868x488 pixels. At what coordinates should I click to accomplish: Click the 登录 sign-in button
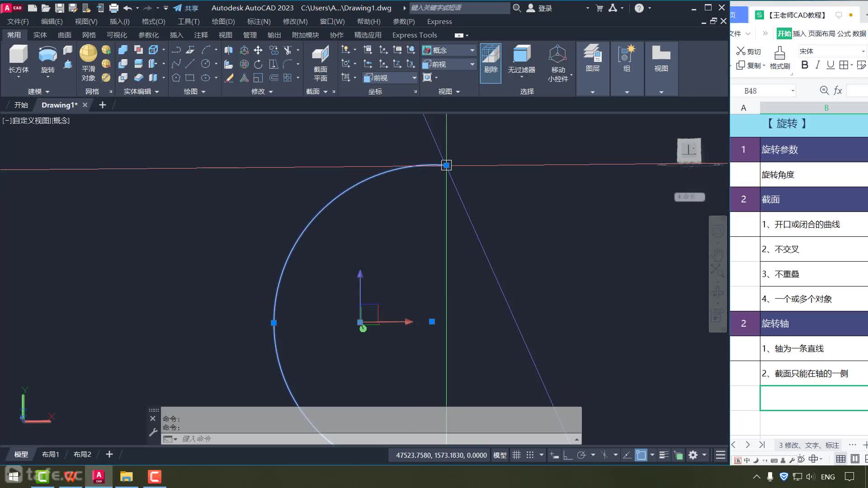click(540, 8)
